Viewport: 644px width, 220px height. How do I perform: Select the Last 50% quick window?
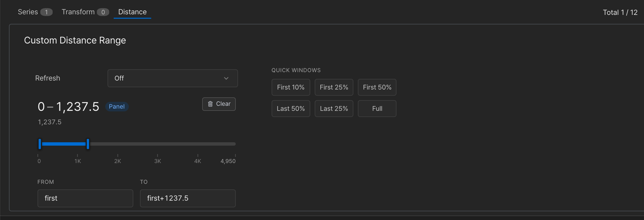[x=291, y=109]
